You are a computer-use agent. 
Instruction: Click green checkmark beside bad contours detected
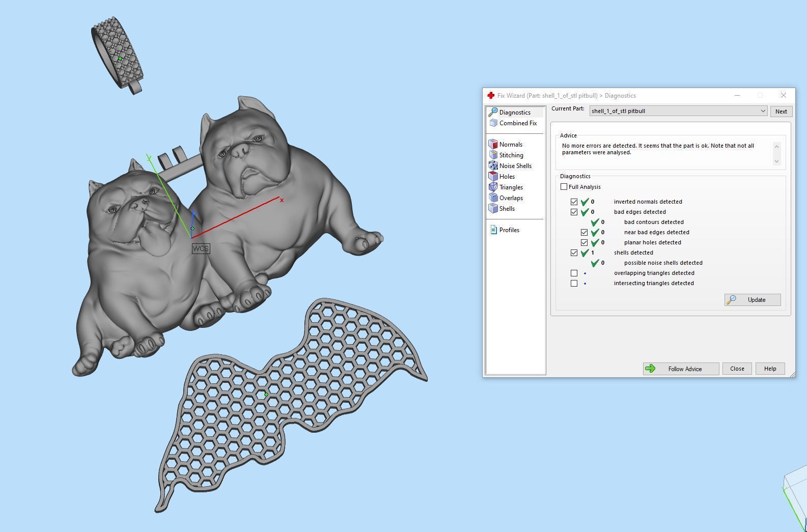click(595, 222)
